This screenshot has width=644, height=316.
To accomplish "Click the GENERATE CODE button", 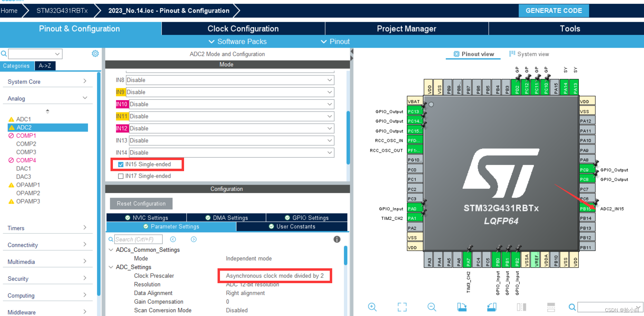I will [554, 11].
